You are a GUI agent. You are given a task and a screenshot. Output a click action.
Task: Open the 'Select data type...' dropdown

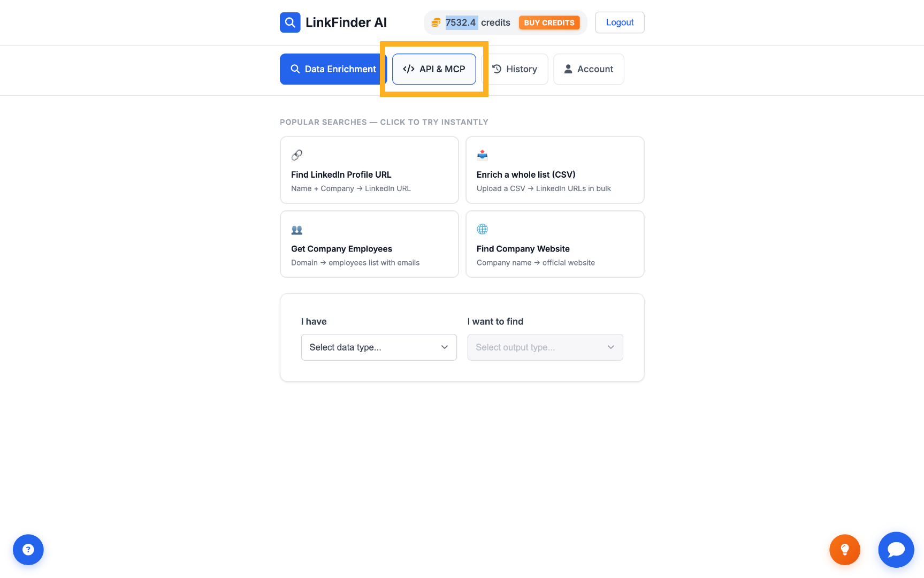379,347
